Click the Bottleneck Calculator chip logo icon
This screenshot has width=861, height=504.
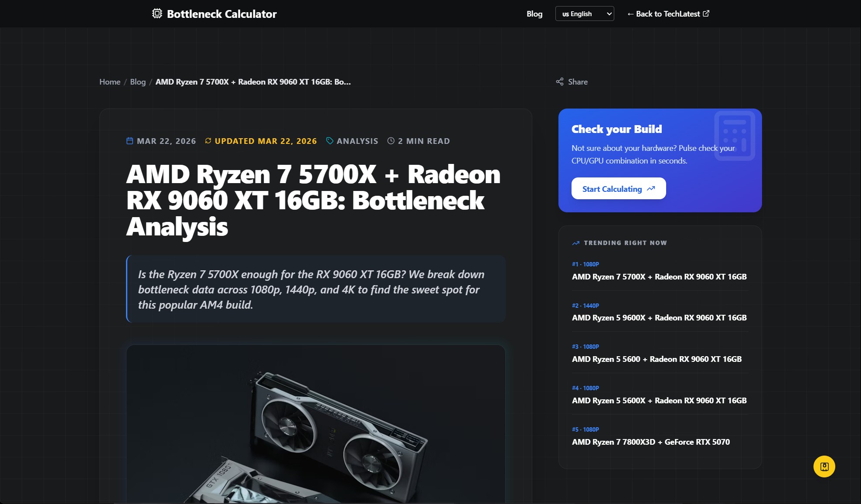[157, 14]
